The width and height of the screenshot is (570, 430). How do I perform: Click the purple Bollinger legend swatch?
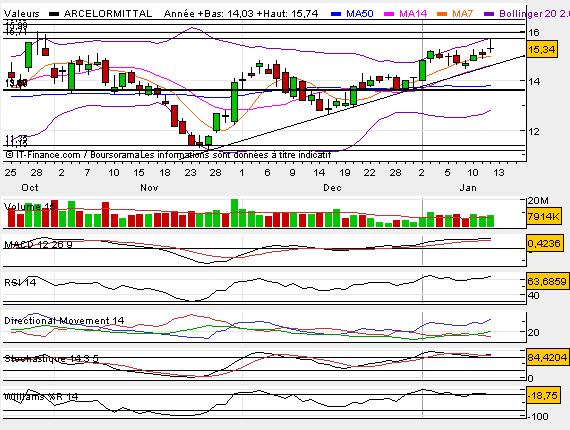[489, 14]
